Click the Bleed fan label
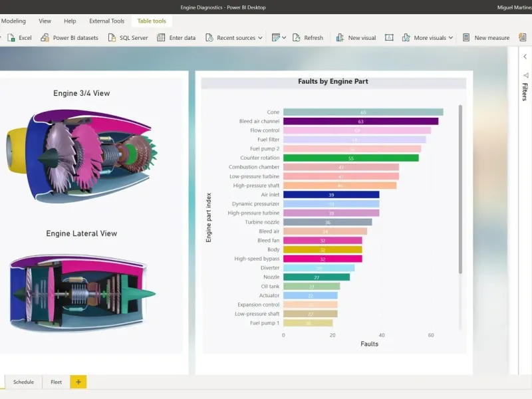This screenshot has height=399, width=532. (269, 241)
